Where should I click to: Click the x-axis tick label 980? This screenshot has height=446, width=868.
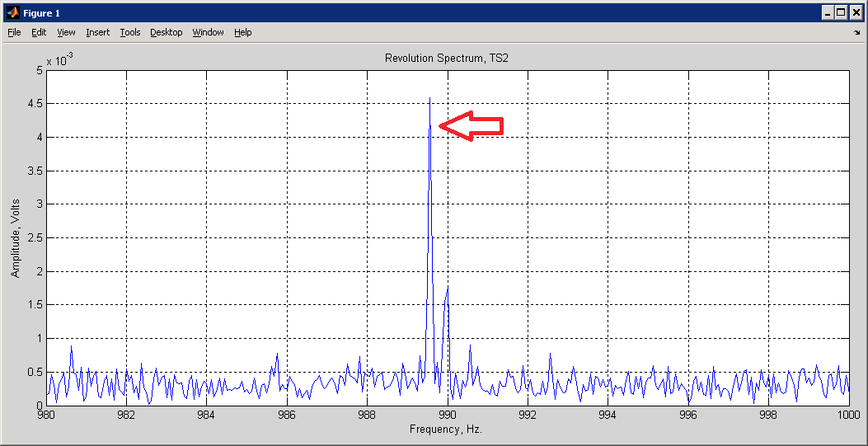(46, 415)
